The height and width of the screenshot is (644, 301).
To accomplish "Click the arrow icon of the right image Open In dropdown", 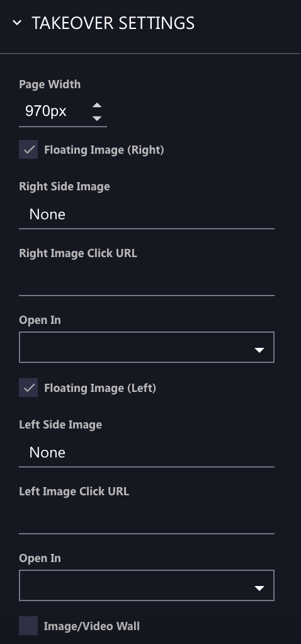I will click(x=259, y=350).
